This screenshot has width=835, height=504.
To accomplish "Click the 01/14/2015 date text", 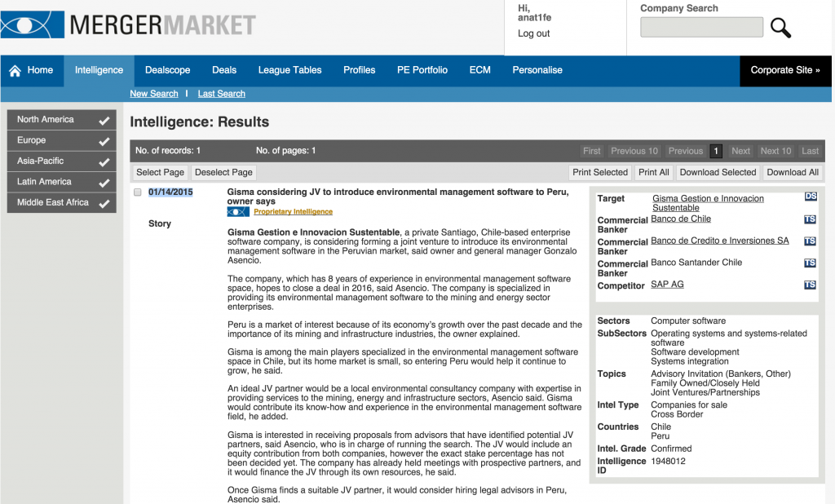I will click(170, 192).
